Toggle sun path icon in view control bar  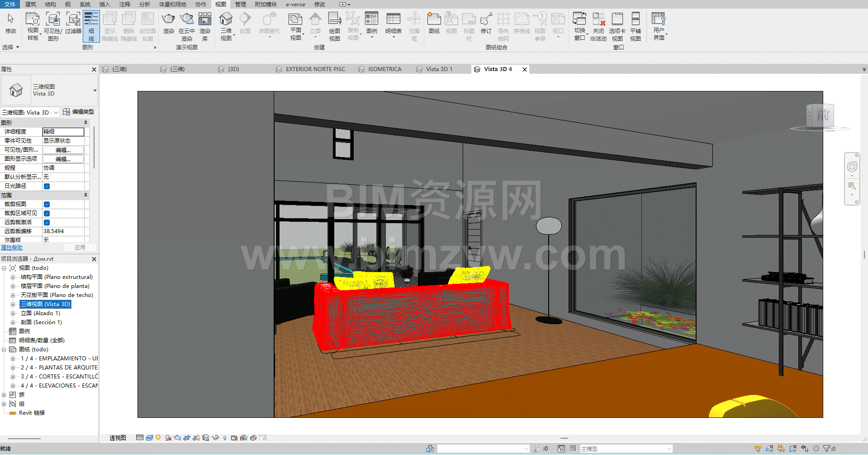point(158,438)
